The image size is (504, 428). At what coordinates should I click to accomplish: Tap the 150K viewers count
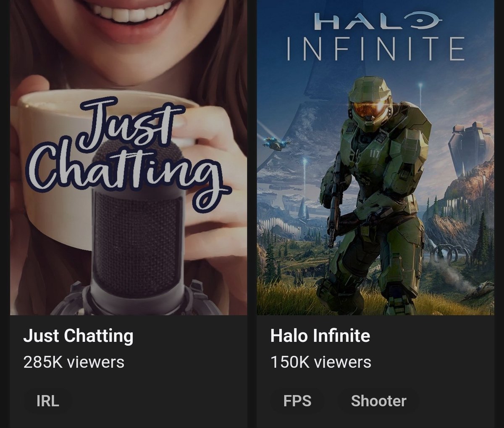(321, 362)
